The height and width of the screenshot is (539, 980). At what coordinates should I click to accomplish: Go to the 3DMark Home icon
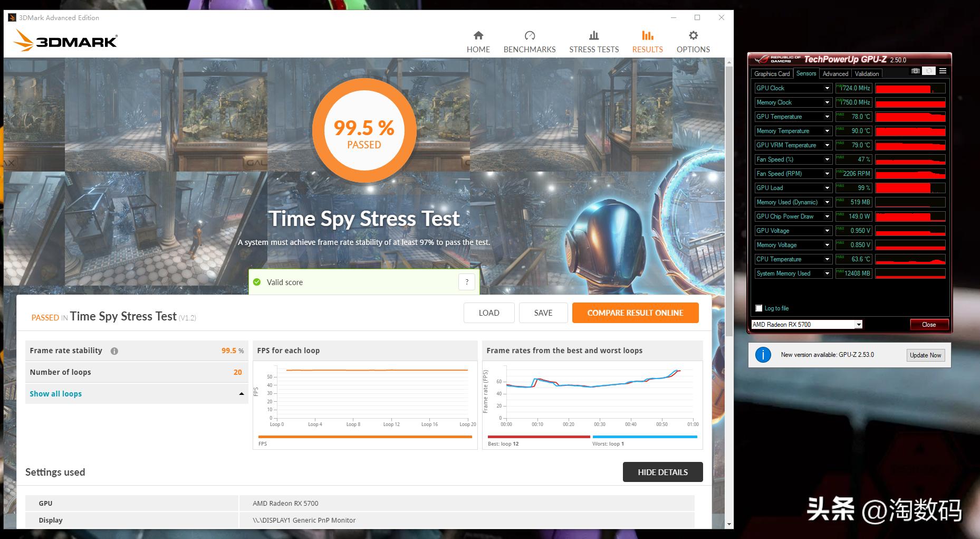[x=478, y=35]
